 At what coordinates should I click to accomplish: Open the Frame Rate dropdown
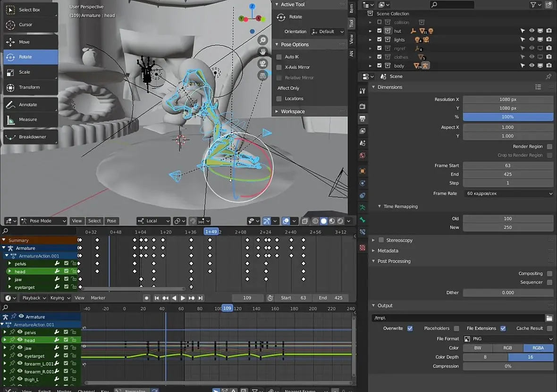pos(508,193)
